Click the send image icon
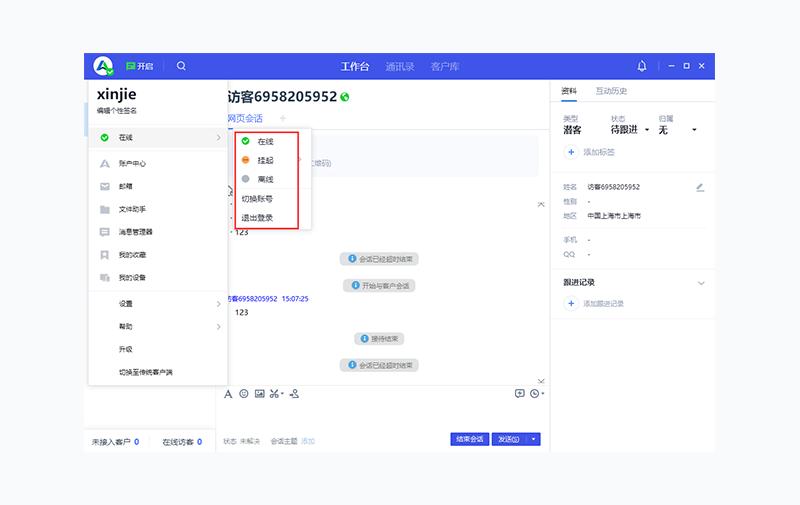Viewport: 800px width, 505px height. click(x=260, y=394)
